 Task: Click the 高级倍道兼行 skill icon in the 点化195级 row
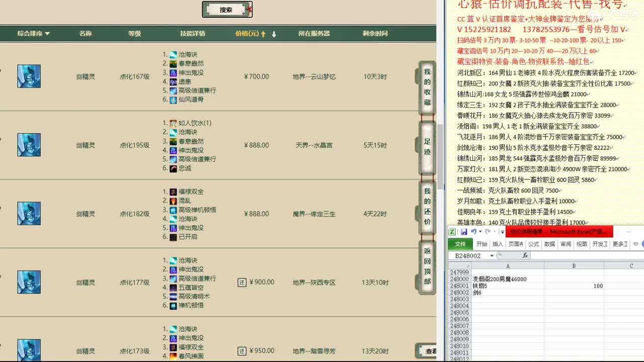point(173,159)
